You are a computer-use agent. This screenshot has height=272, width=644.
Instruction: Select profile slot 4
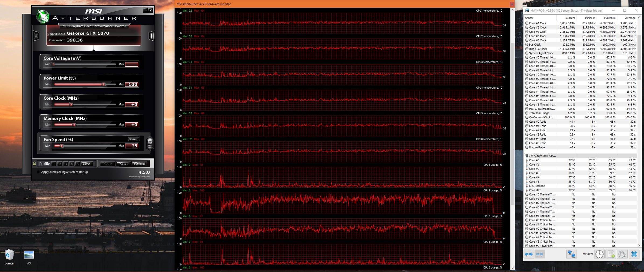(x=71, y=164)
